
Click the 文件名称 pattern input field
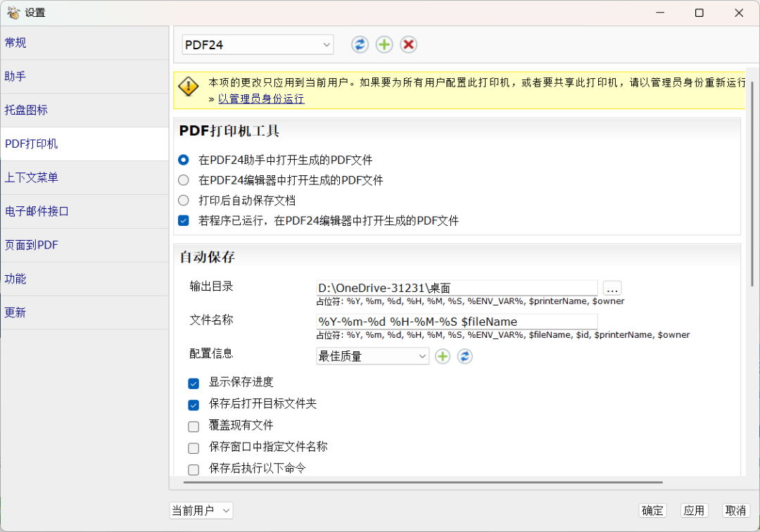coord(456,321)
